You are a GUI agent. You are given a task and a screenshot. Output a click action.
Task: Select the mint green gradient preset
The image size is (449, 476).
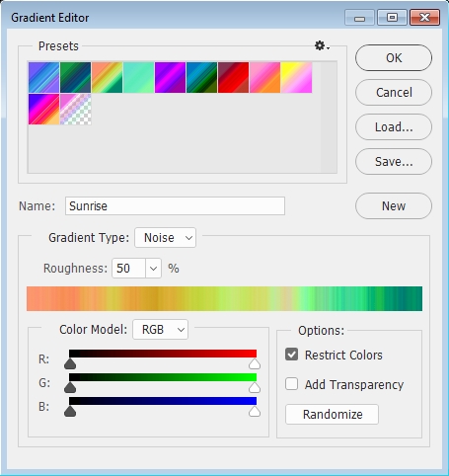(138, 77)
